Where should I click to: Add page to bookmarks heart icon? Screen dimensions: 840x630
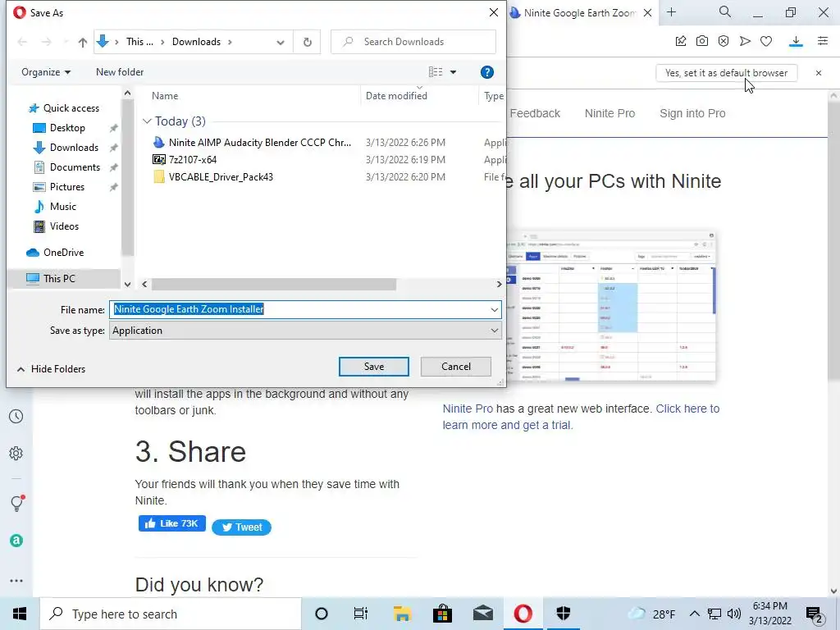click(766, 41)
